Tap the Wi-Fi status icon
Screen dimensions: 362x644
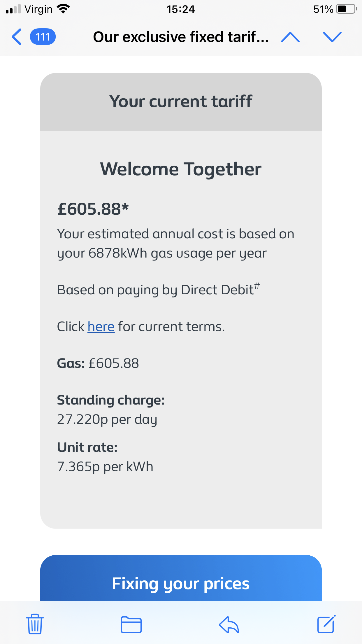63,9
